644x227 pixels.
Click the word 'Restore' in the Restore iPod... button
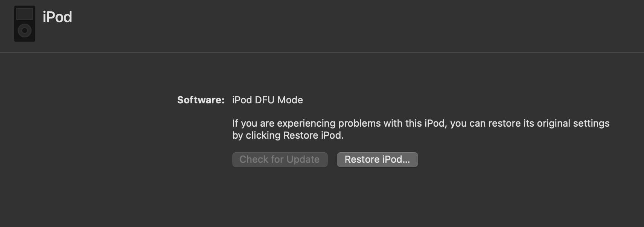coord(362,159)
